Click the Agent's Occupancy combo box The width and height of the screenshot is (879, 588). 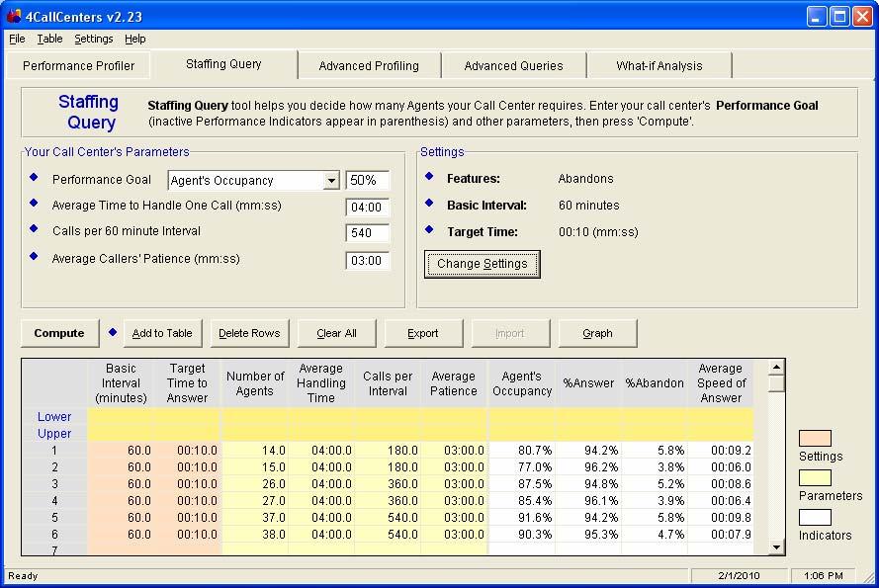click(253, 181)
